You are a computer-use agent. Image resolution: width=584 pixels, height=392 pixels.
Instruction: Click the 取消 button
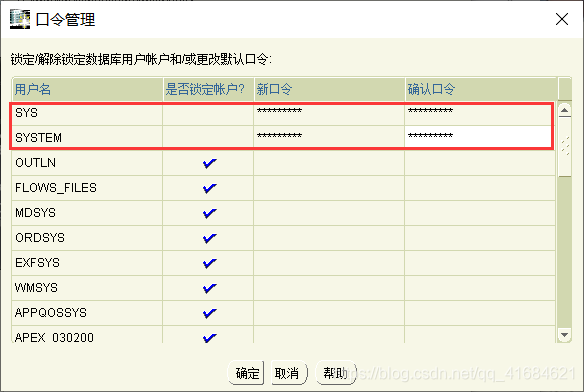coord(289,373)
